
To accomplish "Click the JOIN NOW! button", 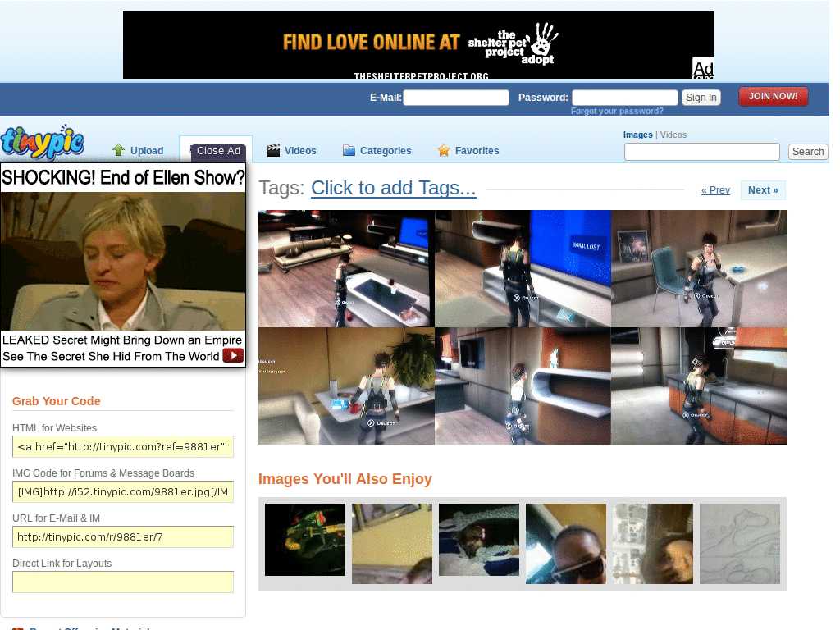I will (773, 97).
